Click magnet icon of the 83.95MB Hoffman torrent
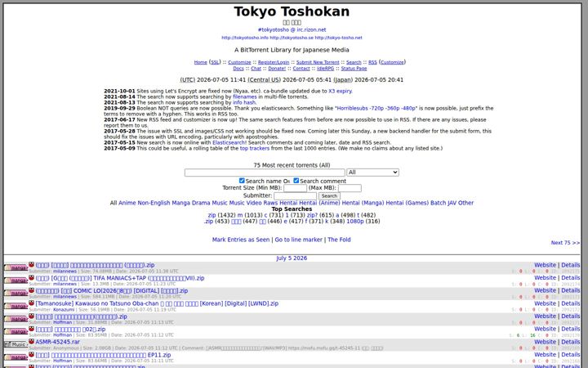588x368 pixels. pyautogui.click(x=32, y=329)
